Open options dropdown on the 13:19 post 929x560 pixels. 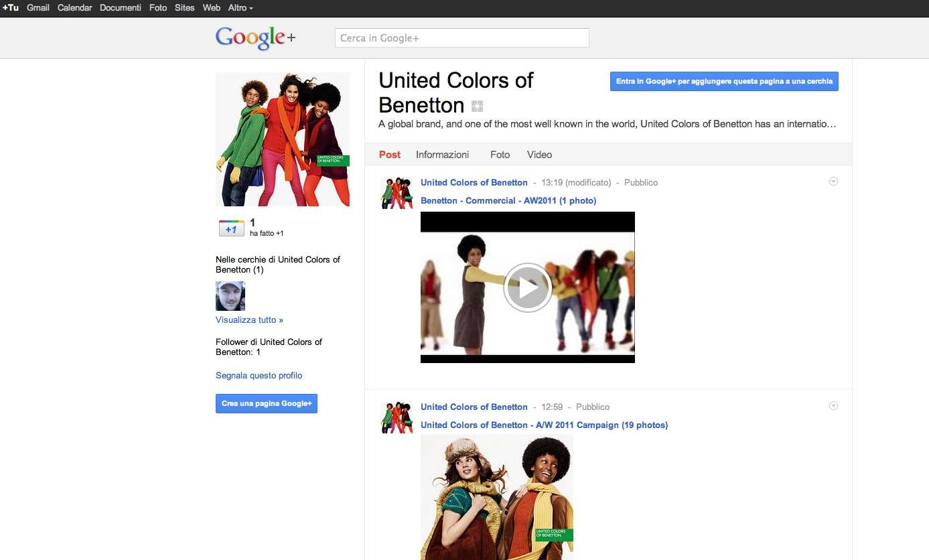833,182
